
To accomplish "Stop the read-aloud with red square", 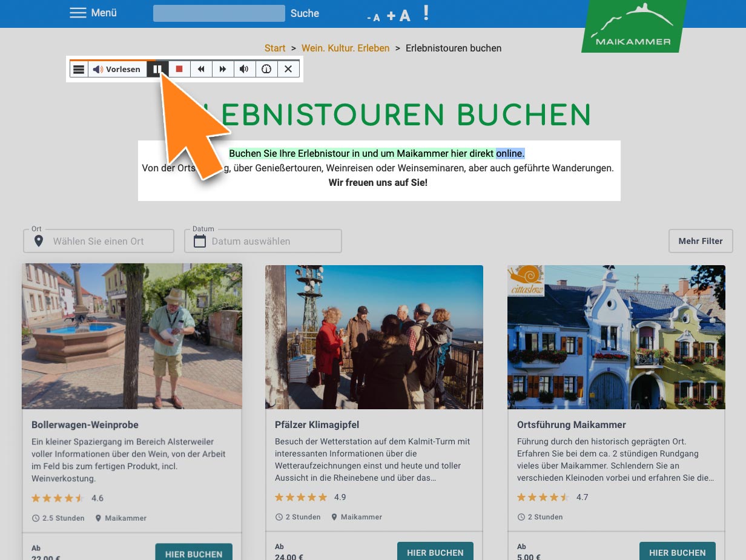I will tap(179, 69).
